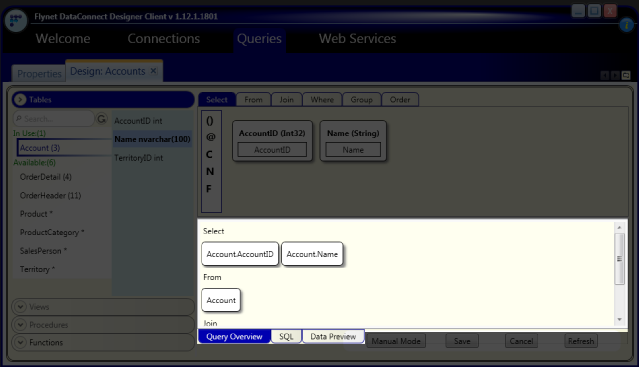
Task: Click the Save button
Action: (462, 341)
